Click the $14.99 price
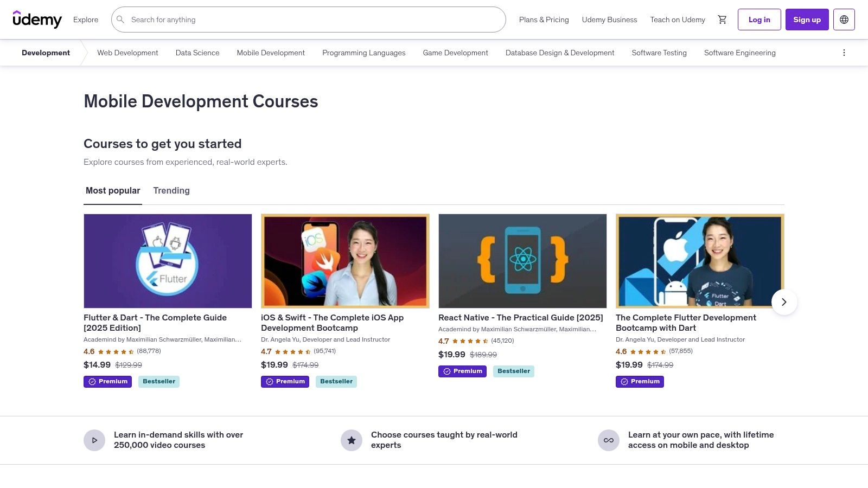 click(97, 365)
